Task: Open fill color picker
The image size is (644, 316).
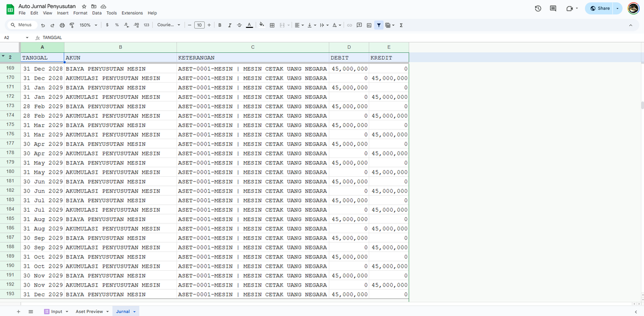Action: click(x=262, y=25)
